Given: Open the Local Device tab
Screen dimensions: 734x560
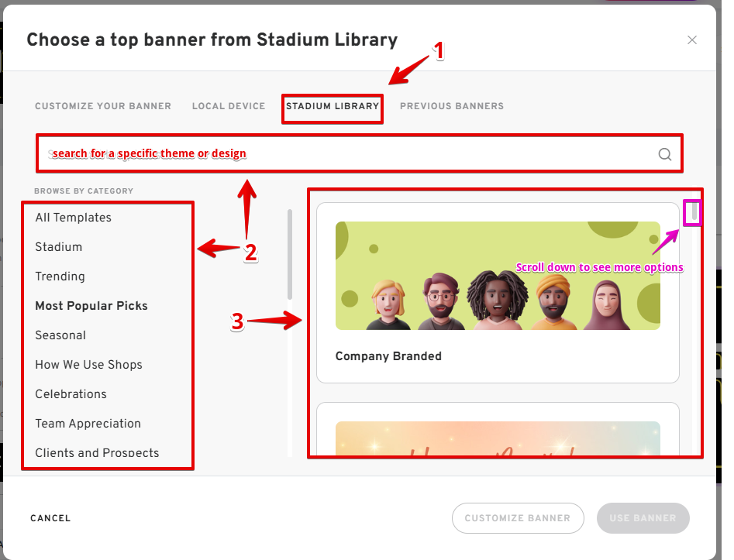Looking at the screenshot, I should tap(229, 106).
